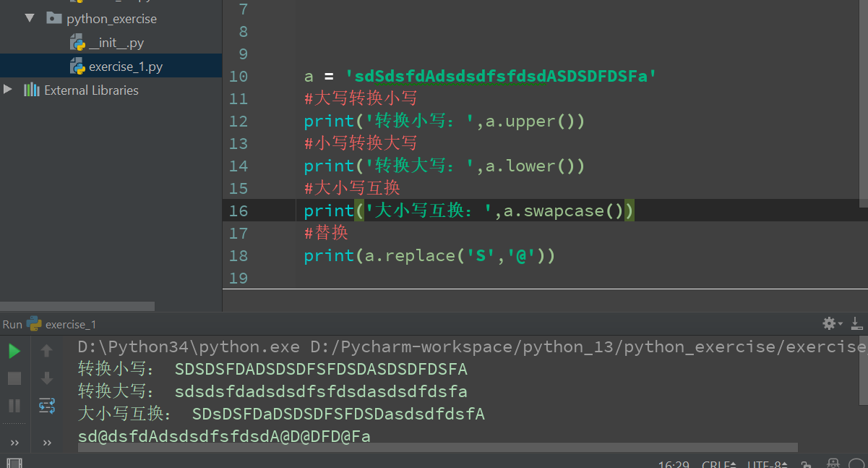The height and width of the screenshot is (468, 868).
Task: Click the hide Run panel download-arrow icon
Action: tap(857, 323)
